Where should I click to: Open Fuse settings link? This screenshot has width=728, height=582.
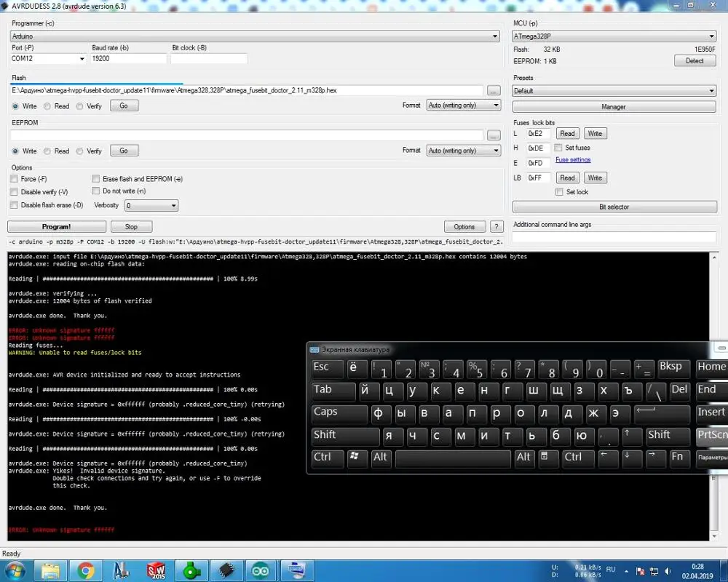point(573,159)
